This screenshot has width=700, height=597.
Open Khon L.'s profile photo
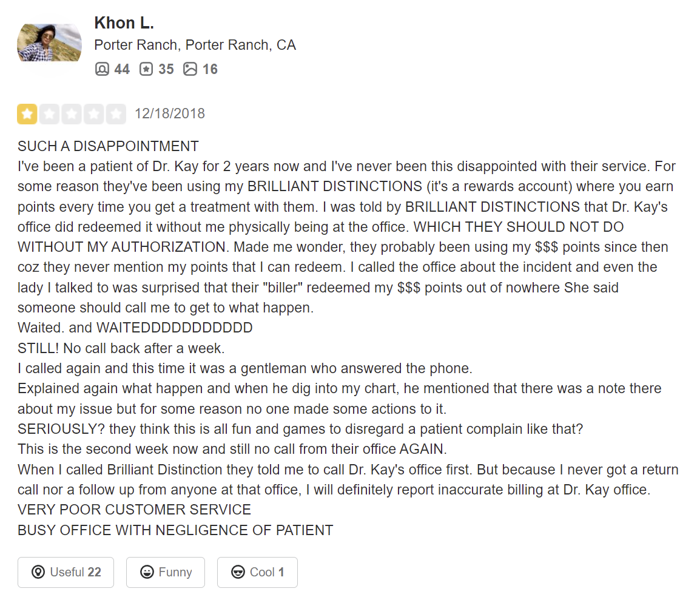pos(49,43)
